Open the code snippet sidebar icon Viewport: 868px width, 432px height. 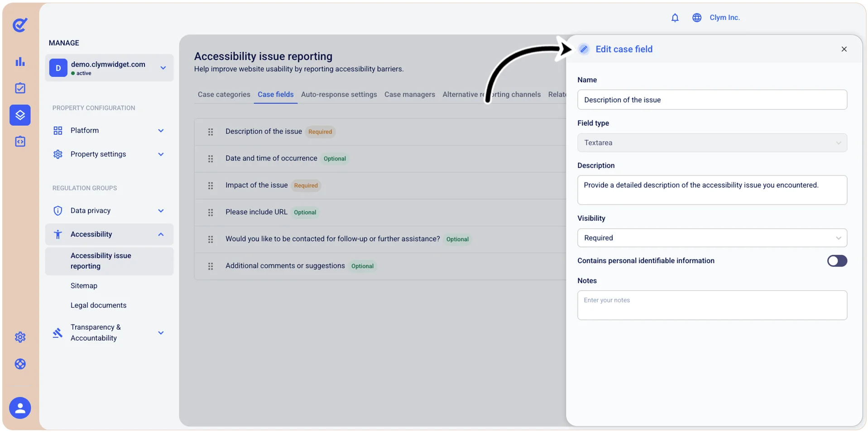pyautogui.click(x=20, y=142)
